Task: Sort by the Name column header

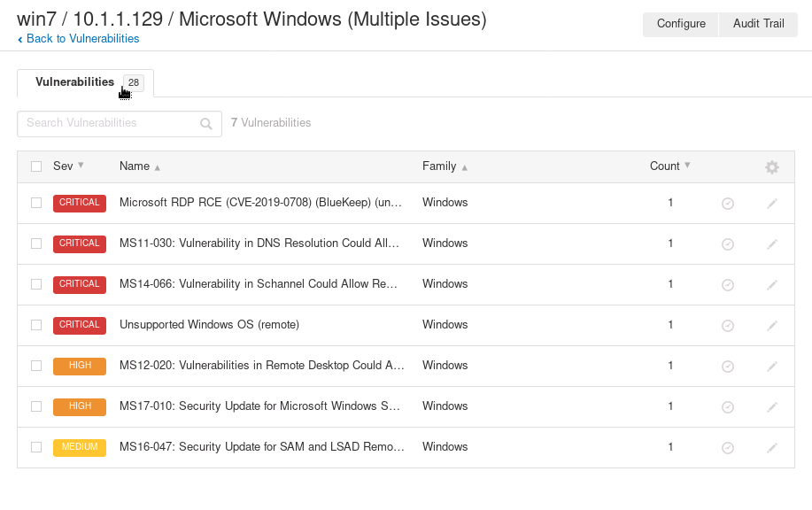Action: coord(135,166)
